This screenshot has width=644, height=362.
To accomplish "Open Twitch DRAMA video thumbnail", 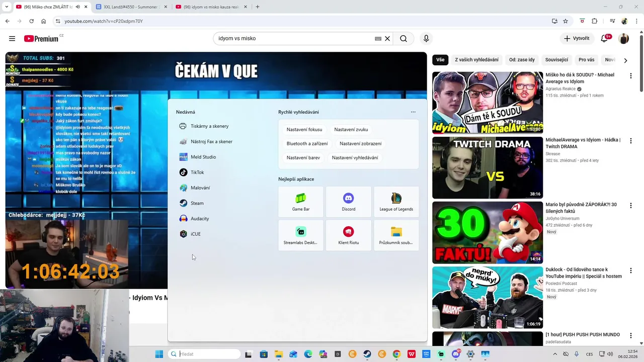I will coord(488,167).
